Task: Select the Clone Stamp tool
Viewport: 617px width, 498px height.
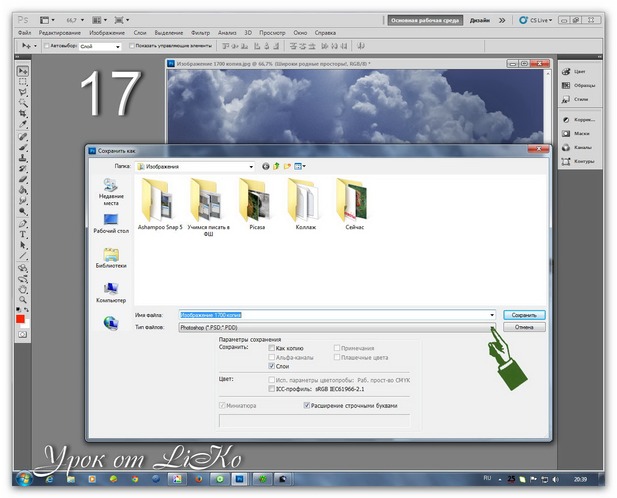Action: [x=23, y=158]
